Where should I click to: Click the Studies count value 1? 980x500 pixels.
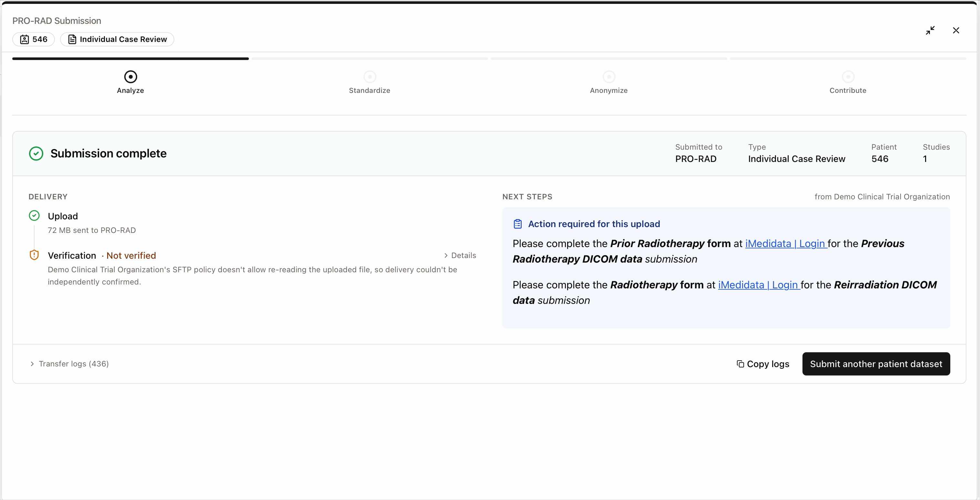pos(925,159)
